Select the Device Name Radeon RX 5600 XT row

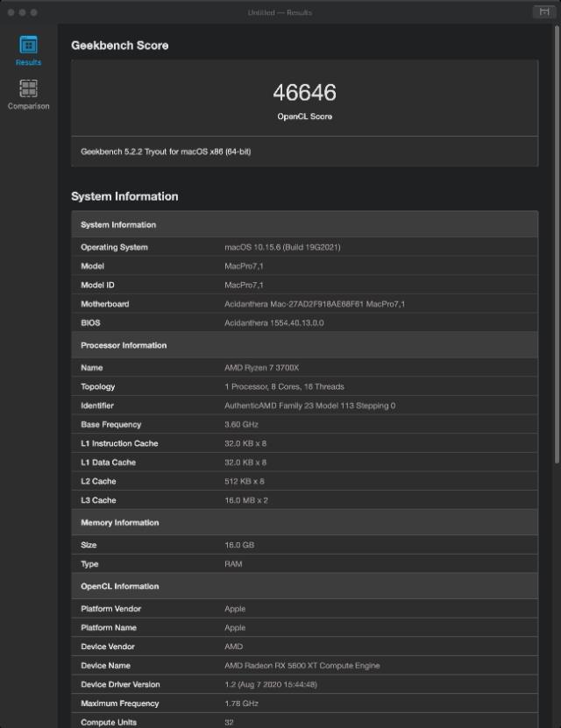click(305, 665)
